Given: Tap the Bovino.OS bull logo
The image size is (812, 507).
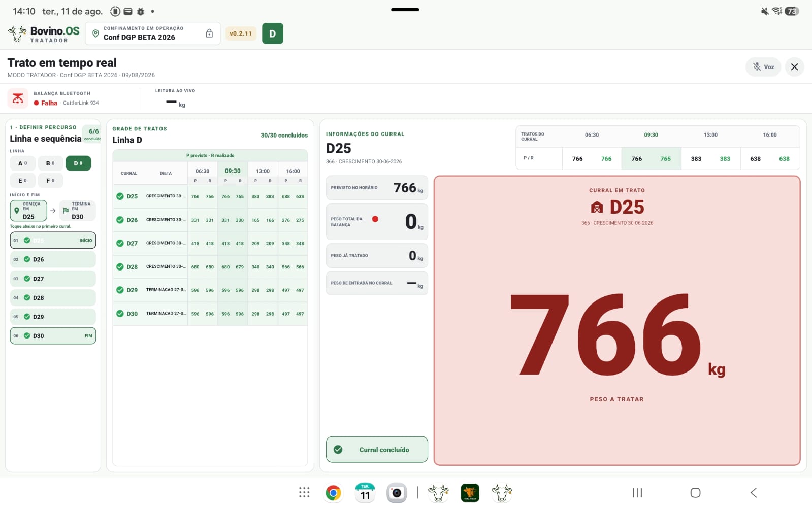Looking at the screenshot, I should pyautogui.click(x=17, y=33).
